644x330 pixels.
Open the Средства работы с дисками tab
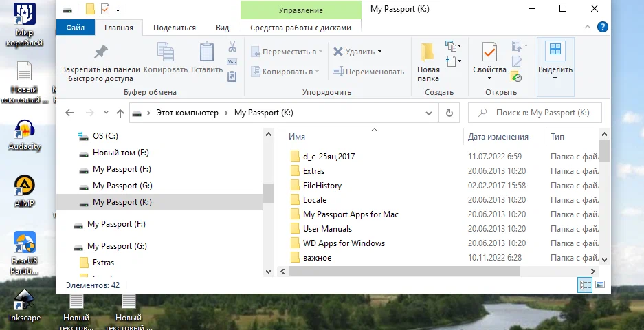(x=300, y=27)
